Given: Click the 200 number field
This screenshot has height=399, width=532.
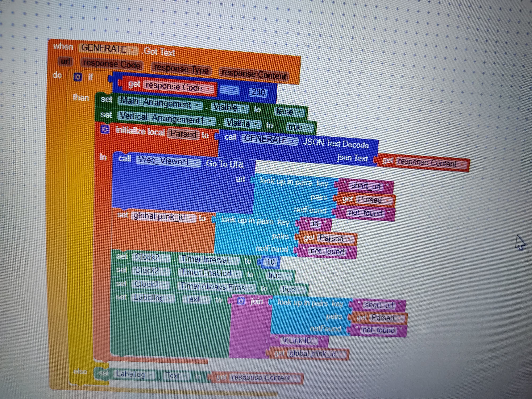Looking at the screenshot, I should coord(258,92).
